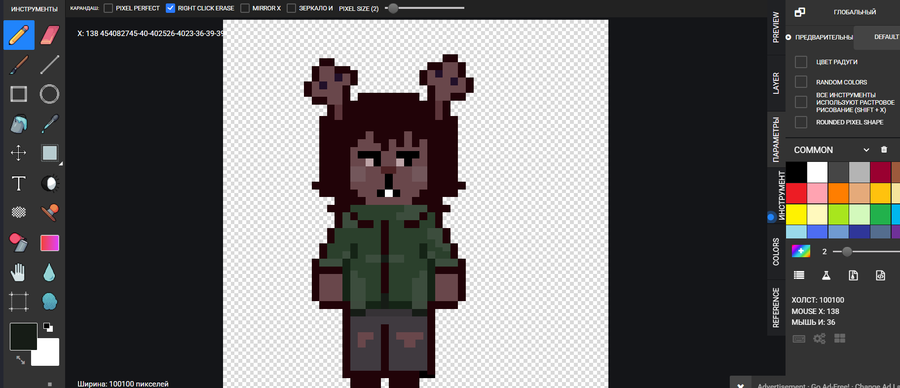Select the Brush tool
Viewport: 900px width, 388px height.
(x=19, y=65)
